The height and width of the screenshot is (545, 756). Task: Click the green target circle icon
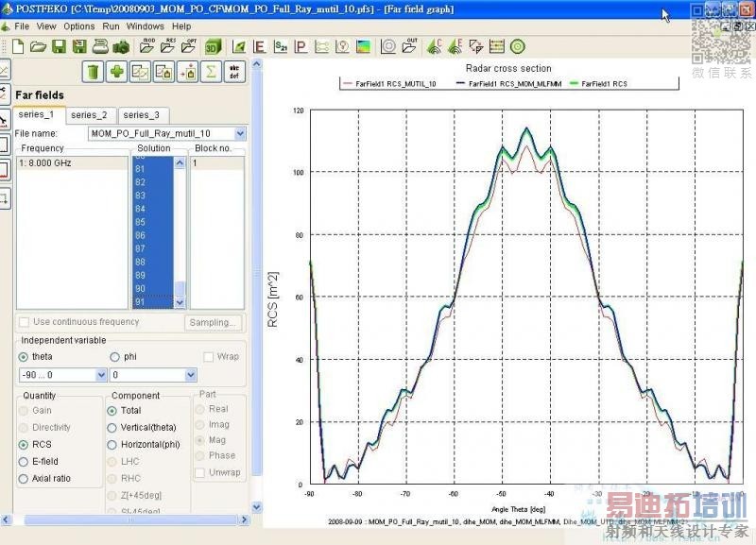tap(517, 46)
